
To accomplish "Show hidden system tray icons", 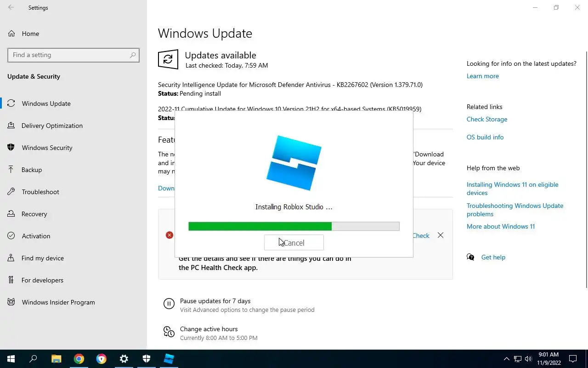I will point(507,359).
